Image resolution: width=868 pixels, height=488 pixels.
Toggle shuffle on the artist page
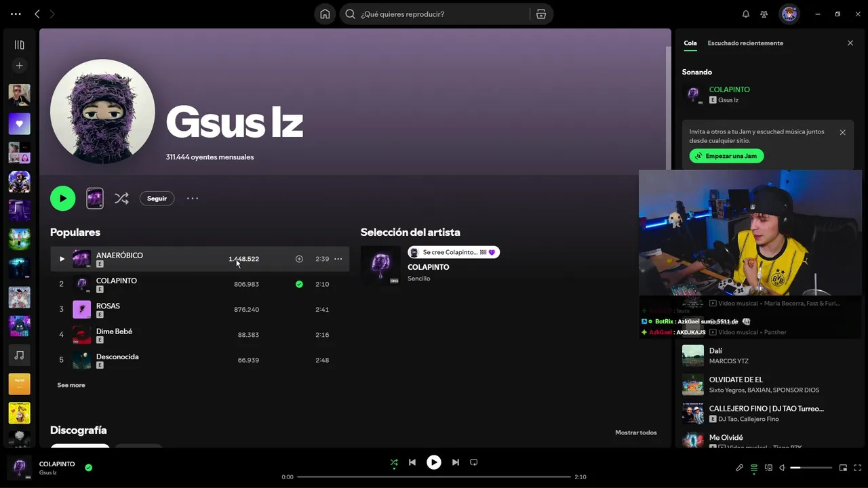121,199
